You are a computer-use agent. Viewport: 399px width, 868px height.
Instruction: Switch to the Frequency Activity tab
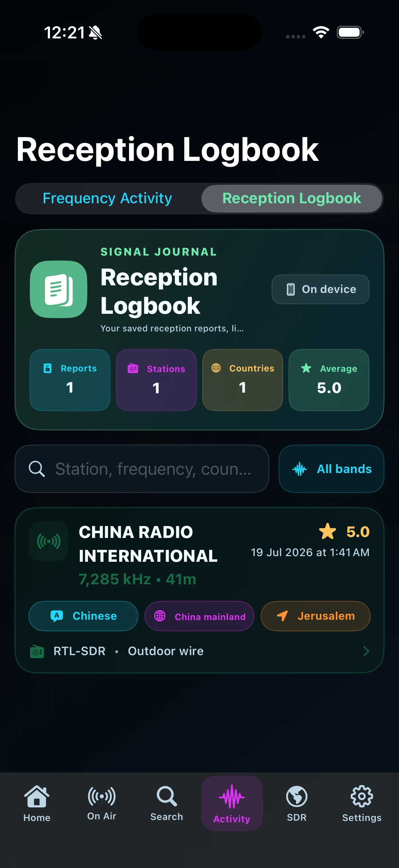click(x=108, y=199)
